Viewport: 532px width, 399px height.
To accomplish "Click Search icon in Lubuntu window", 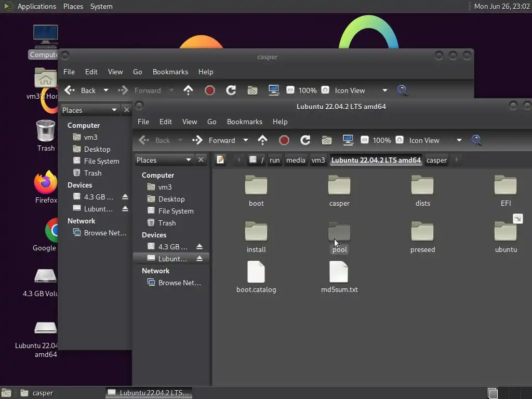I will coord(476,140).
